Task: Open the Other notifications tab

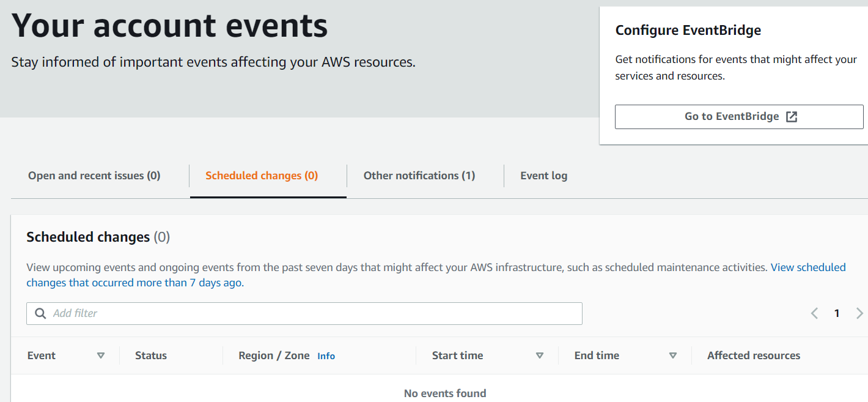Action: tap(419, 176)
